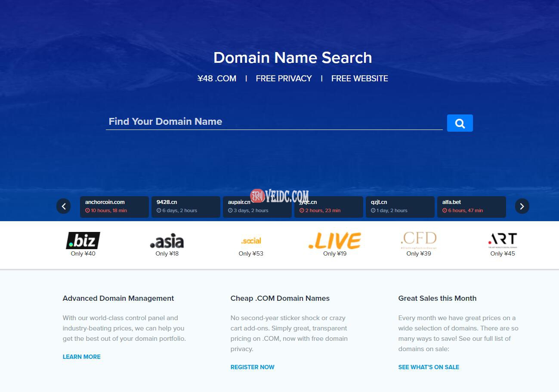Click the blue magnifier search button
This screenshot has width=559, height=392.
(460, 123)
